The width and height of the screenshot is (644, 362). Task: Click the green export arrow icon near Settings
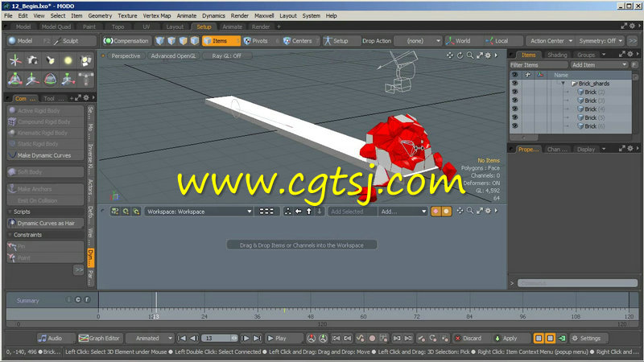[x=562, y=338]
